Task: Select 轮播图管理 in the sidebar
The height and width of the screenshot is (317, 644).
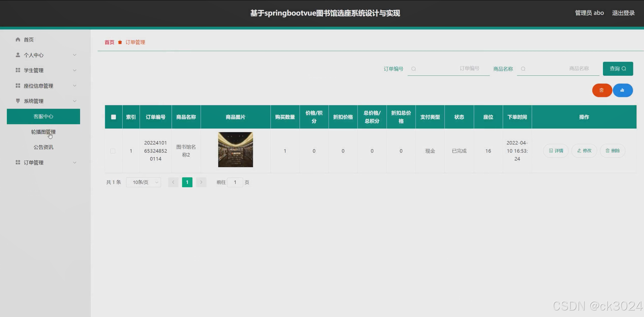Action: (43, 132)
